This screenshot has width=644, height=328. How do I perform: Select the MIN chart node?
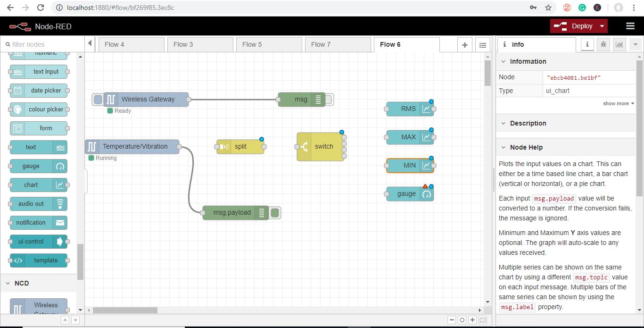410,166
